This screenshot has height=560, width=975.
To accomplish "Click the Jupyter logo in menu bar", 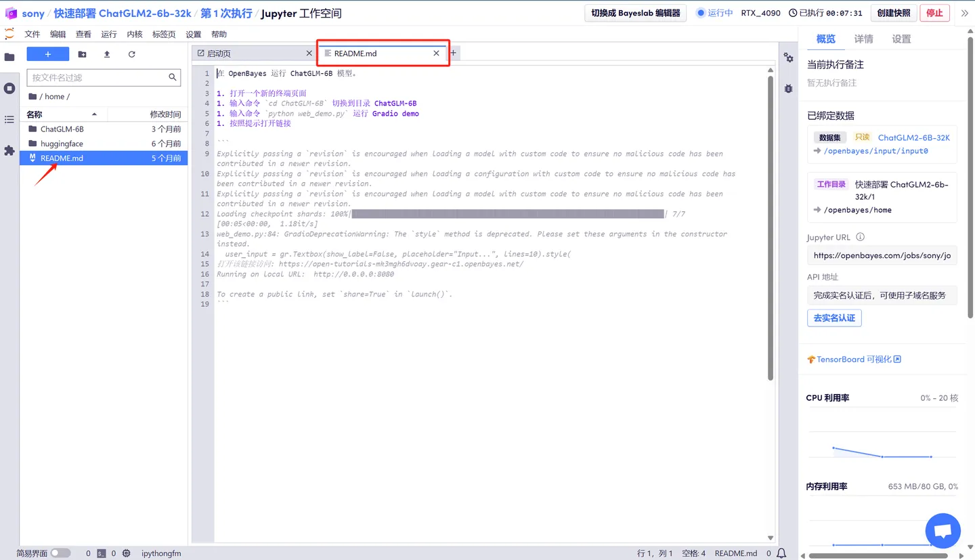I will pos(9,34).
